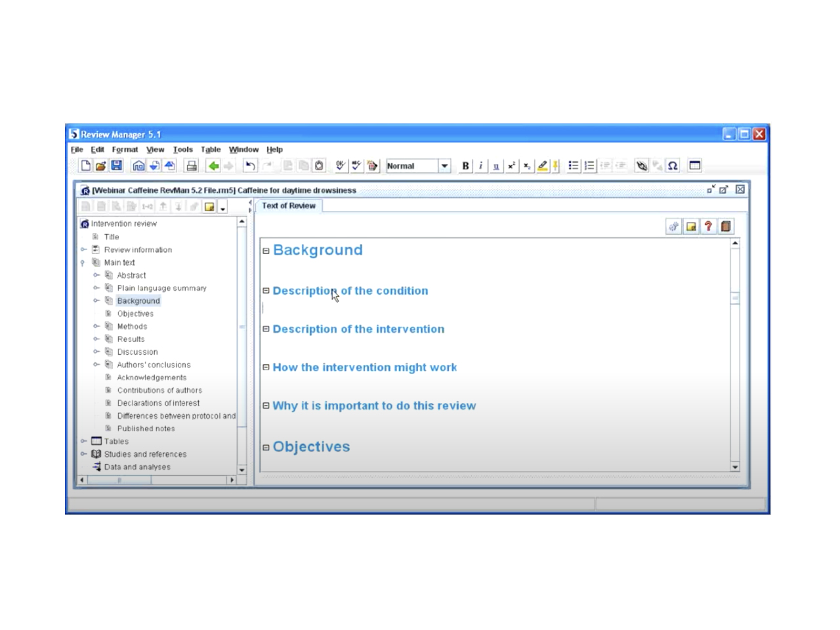Select Published notes in the tree
This screenshot has width=840, height=630.
pos(146,429)
